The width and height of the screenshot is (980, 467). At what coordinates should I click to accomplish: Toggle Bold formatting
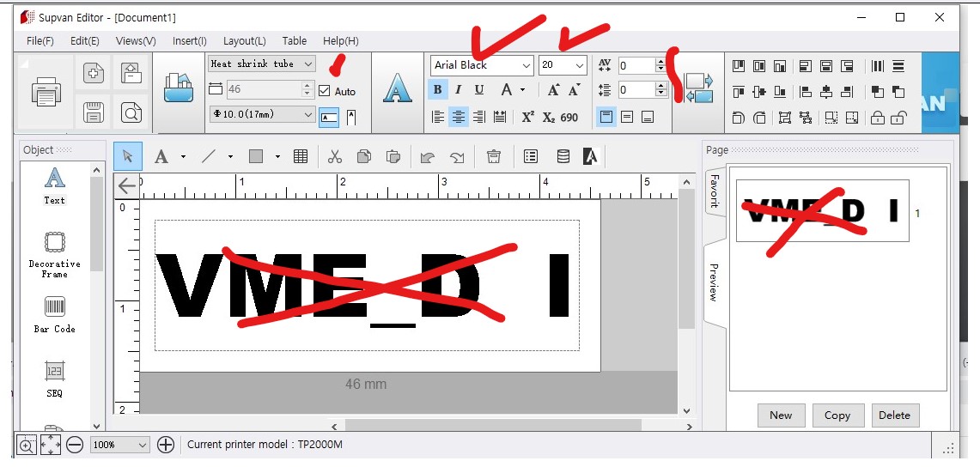[x=437, y=90]
